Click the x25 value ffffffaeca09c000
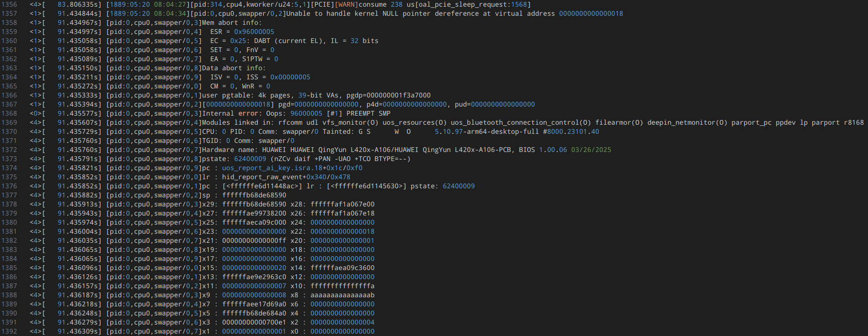 click(254, 222)
